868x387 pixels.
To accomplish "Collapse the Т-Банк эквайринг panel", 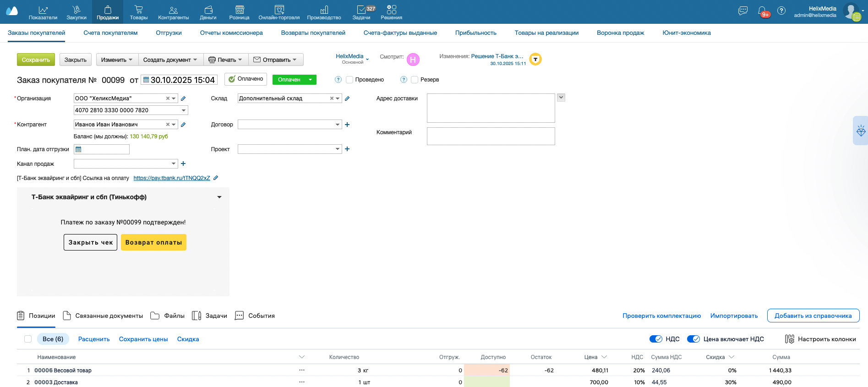I will click(219, 197).
